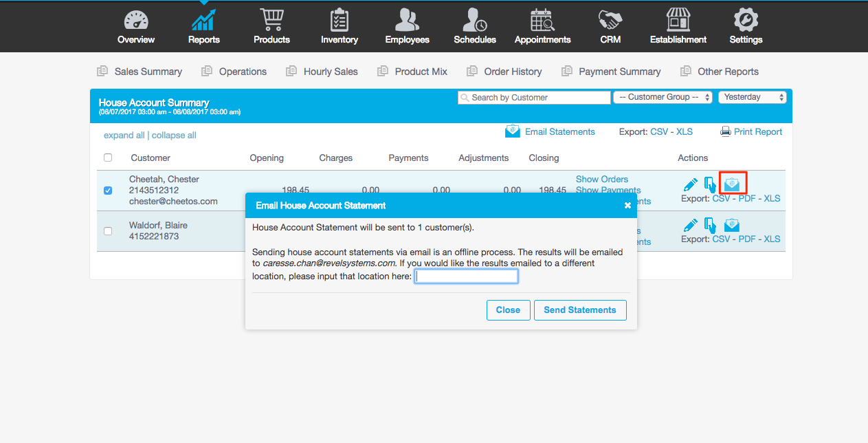The image size is (868, 443).
Task: Toggle the checkbox next to Cheetah, Chester
Action: coord(108,191)
